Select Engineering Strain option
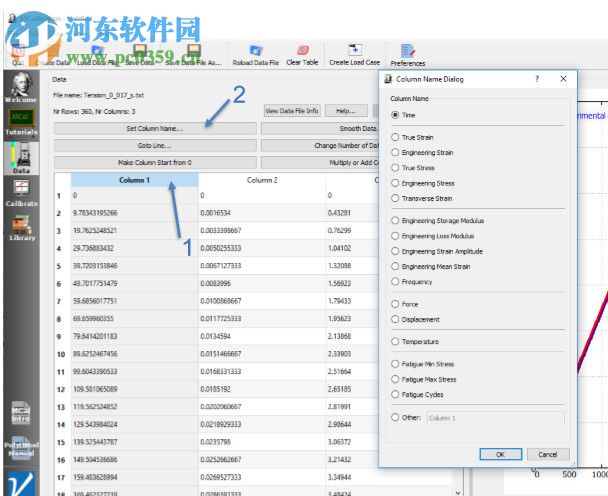Screen dimensions: 608x496 395,152
